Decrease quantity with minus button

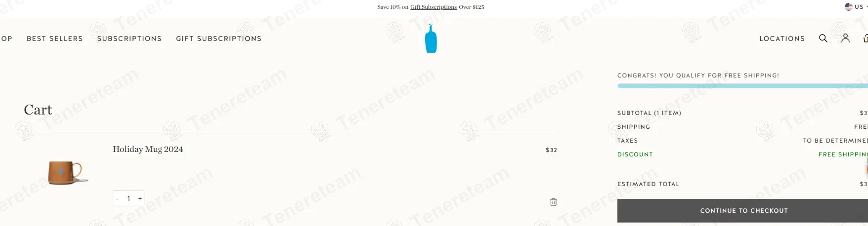117,198
